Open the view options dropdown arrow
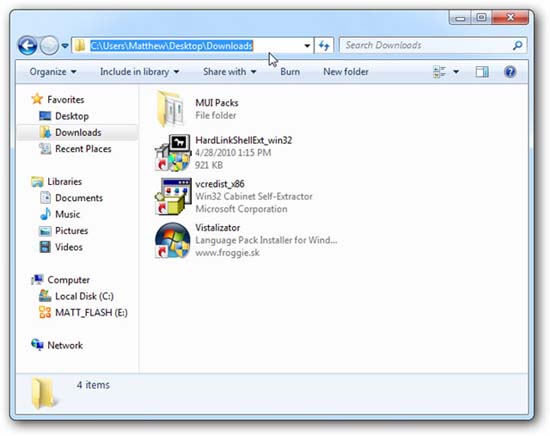Screen dimensions: 550x436 tap(456, 72)
